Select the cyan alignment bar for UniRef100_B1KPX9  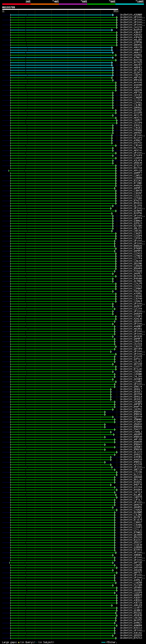[61, 30]
